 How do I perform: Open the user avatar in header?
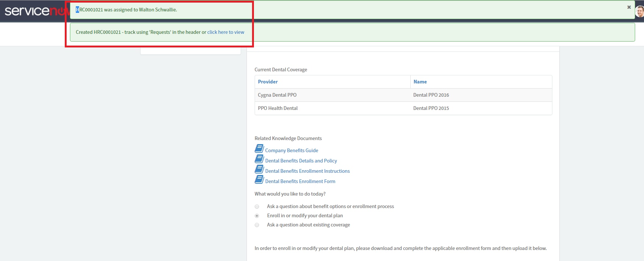(x=640, y=11)
